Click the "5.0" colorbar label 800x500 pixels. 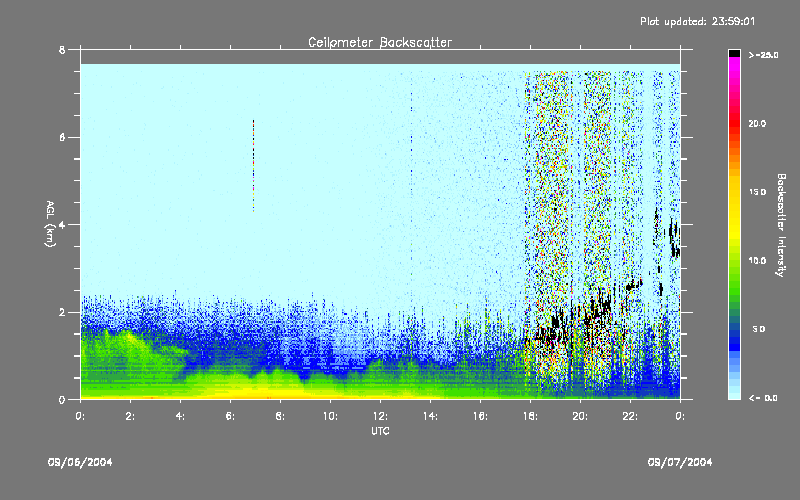click(x=759, y=329)
